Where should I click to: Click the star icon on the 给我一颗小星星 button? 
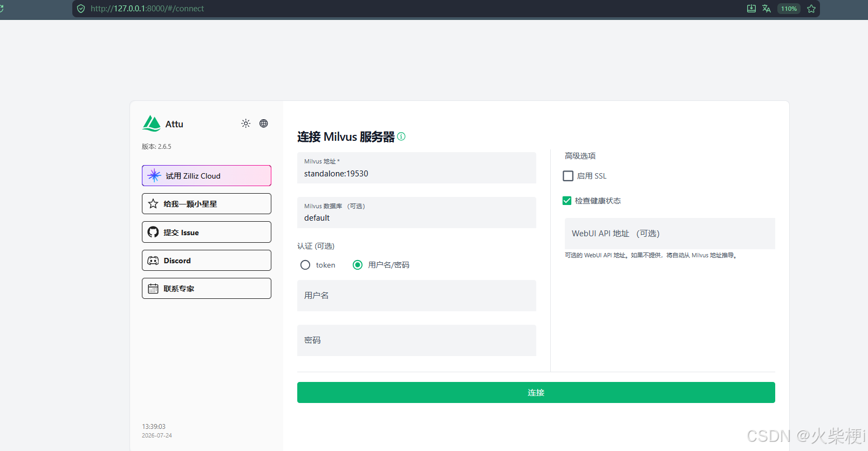[x=153, y=204]
